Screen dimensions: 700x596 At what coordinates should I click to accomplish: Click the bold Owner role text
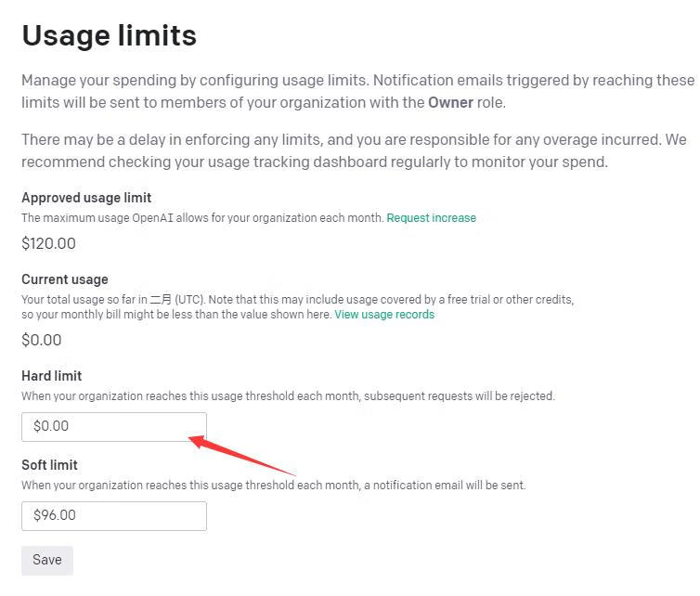[450, 103]
